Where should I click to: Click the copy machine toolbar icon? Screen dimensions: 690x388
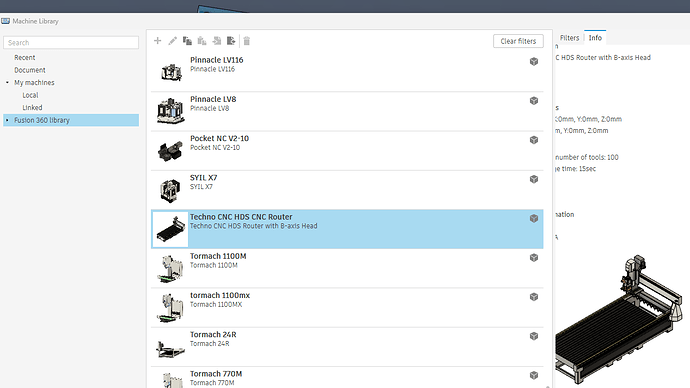pos(187,41)
